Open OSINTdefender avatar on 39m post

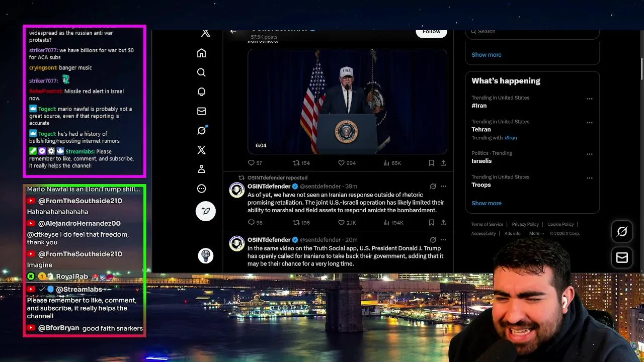[237, 190]
